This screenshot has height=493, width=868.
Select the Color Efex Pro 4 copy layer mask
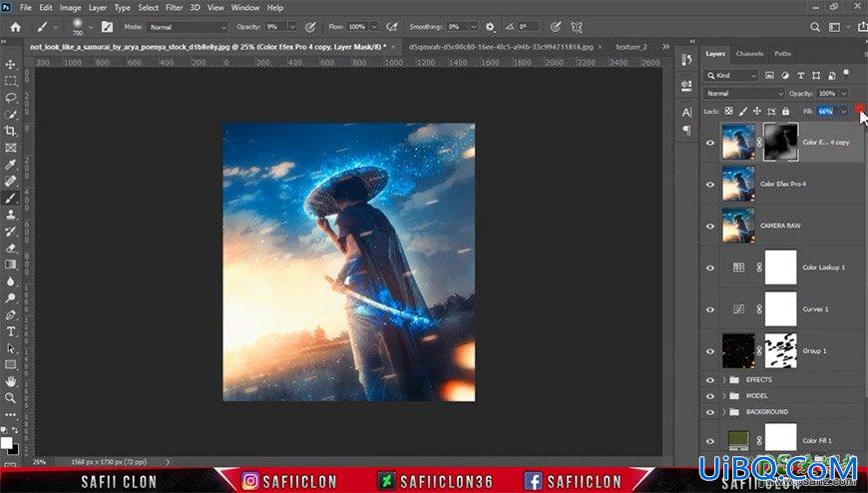(780, 143)
